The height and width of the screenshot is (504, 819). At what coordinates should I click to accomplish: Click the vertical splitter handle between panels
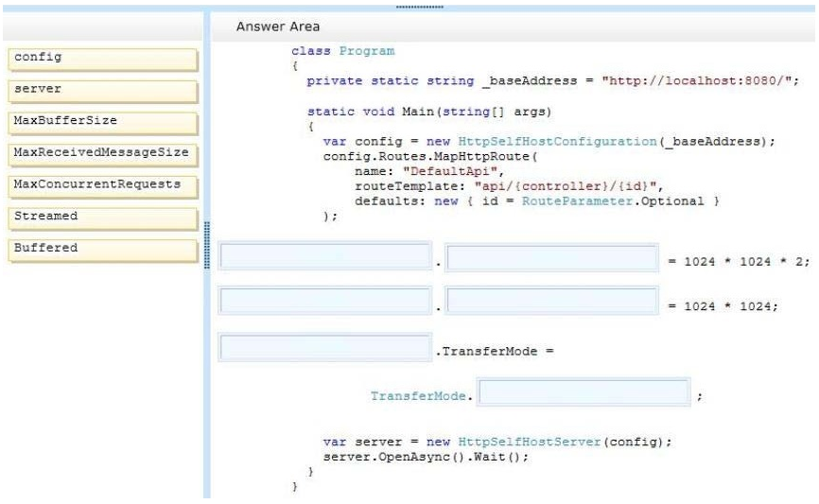(207, 246)
